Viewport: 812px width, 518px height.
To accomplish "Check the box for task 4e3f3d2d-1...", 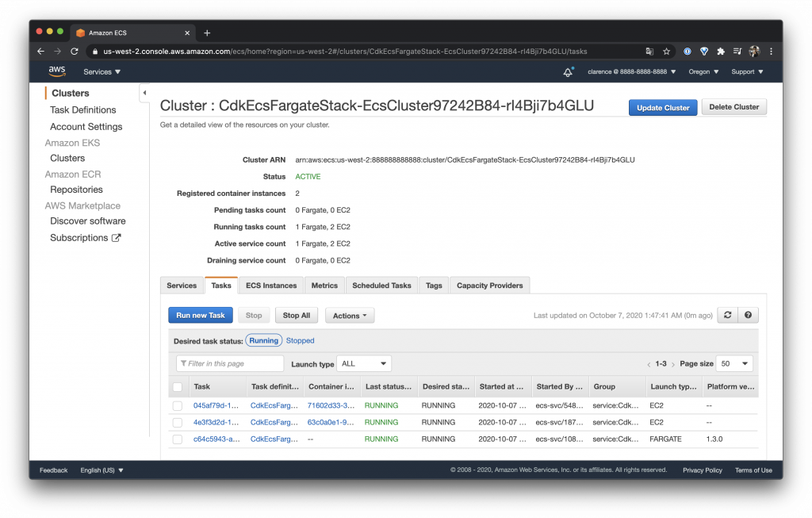I will click(x=178, y=422).
